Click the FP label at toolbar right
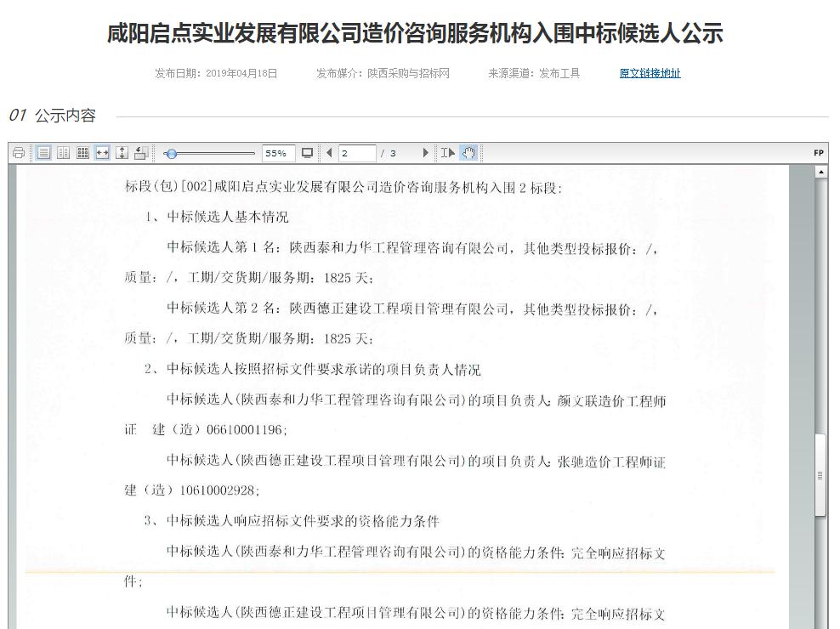The image size is (840, 629). coord(818,151)
